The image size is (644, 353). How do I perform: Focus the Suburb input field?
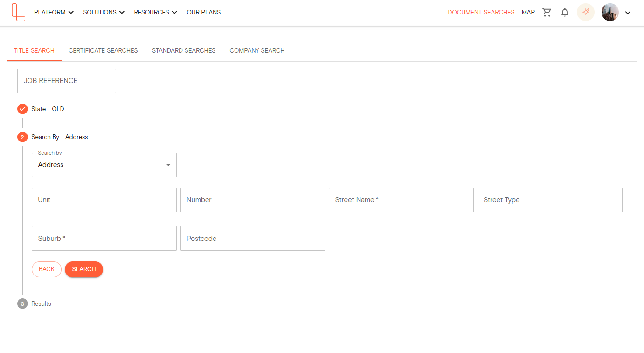[x=104, y=238]
